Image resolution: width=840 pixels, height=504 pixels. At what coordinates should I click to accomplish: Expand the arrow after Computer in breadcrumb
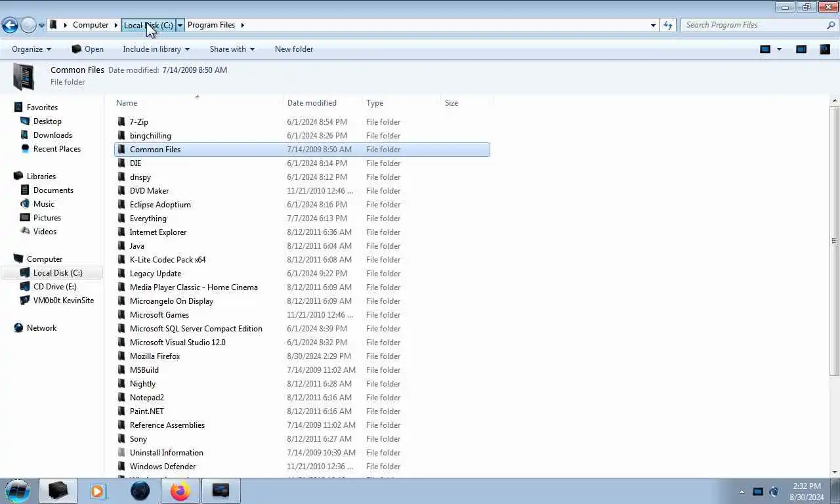tap(116, 25)
